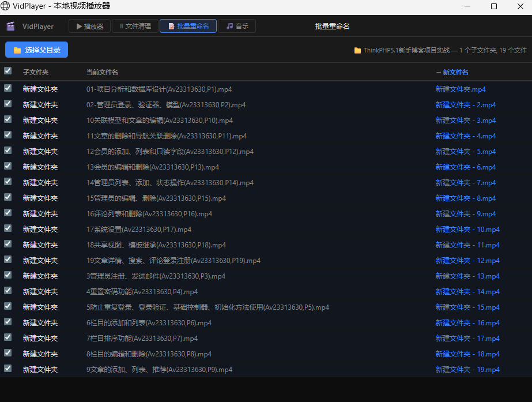Click the ThinkPHP5.1新手博客项目实战 directory summary text
This screenshot has width=532, height=402.
(x=445, y=50)
